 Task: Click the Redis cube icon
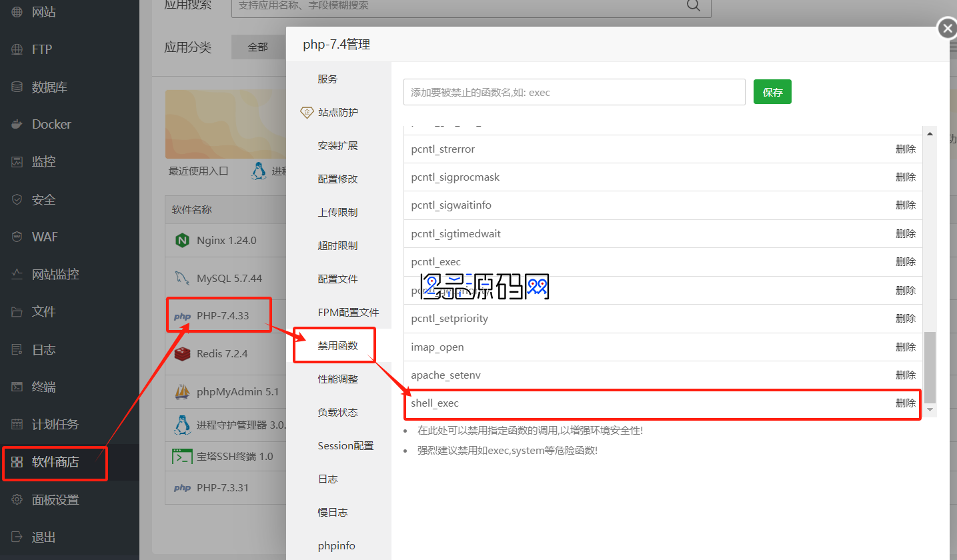(x=182, y=354)
